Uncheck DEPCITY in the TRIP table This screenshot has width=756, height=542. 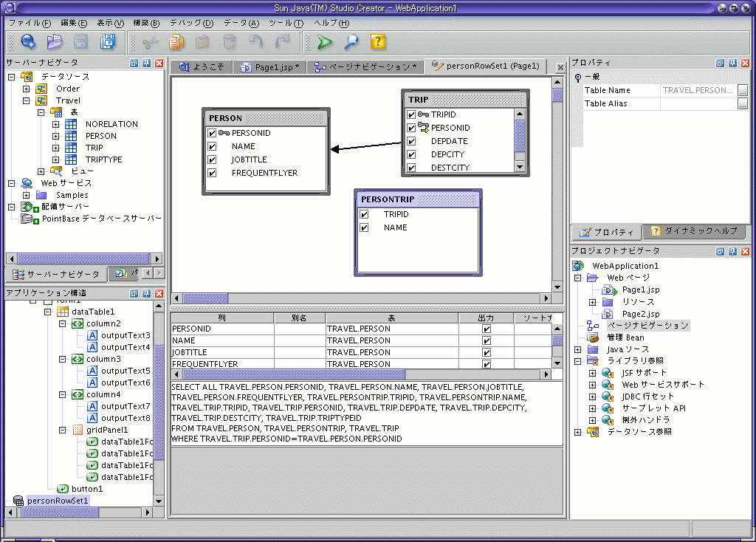tap(411, 155)
